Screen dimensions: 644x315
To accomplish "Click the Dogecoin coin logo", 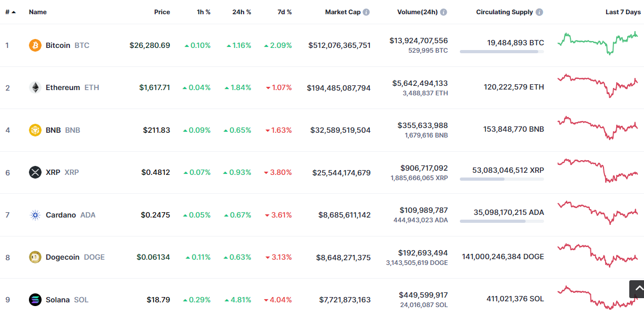I will pyautogui.click(x=35, y=257).
